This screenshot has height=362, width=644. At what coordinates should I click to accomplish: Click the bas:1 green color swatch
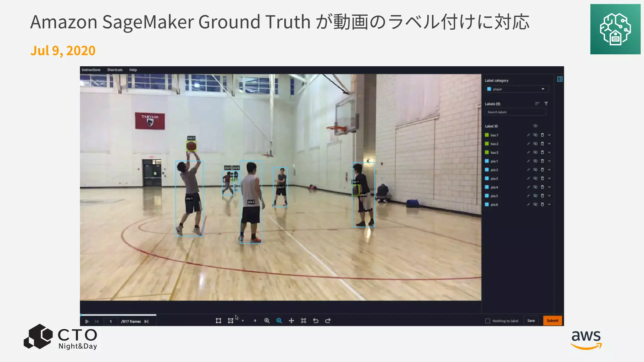tap(487, 135)
